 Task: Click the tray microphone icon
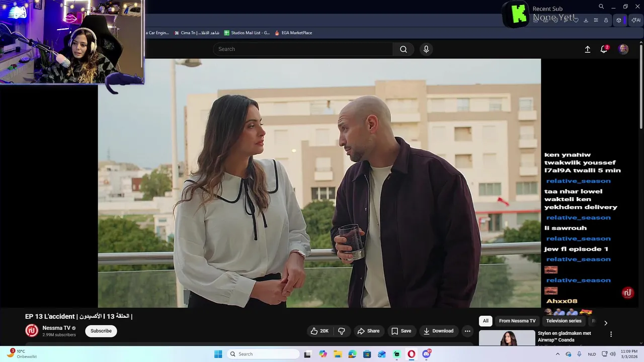point(579,354)
